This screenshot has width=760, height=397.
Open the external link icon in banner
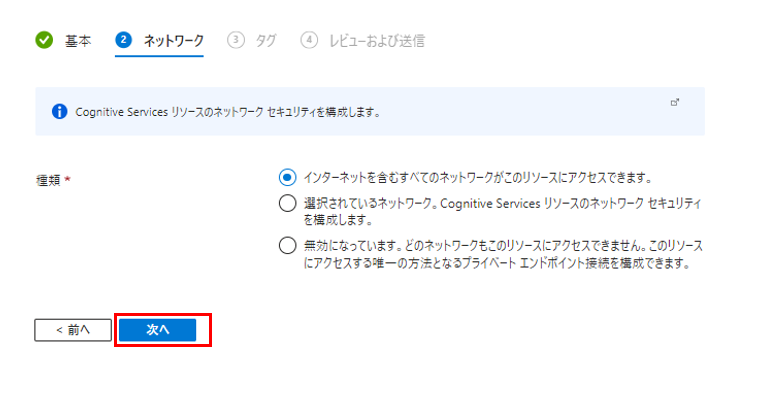(675, 102)
